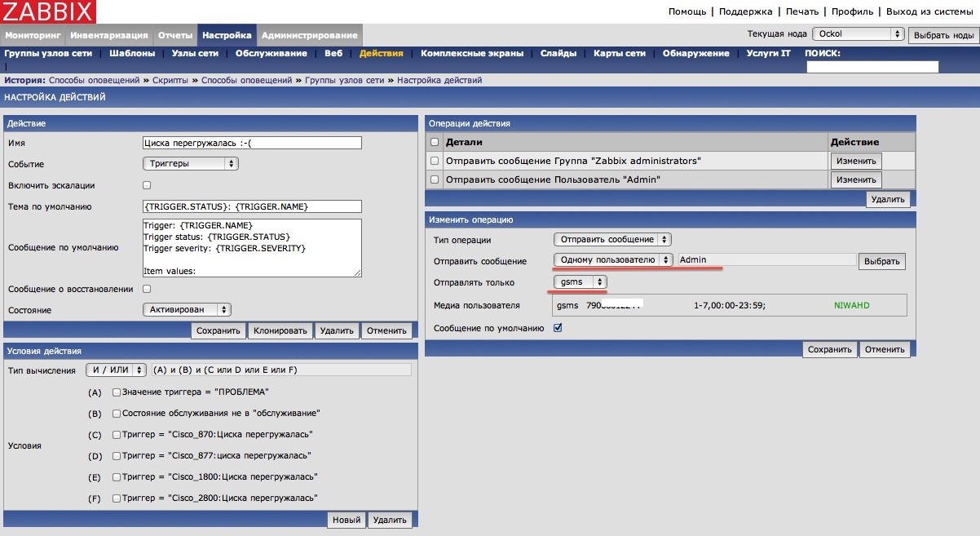This screenshot has height=536, width=980.
Task: Click the Новый condition button
Action: click(x=346, y=520)
